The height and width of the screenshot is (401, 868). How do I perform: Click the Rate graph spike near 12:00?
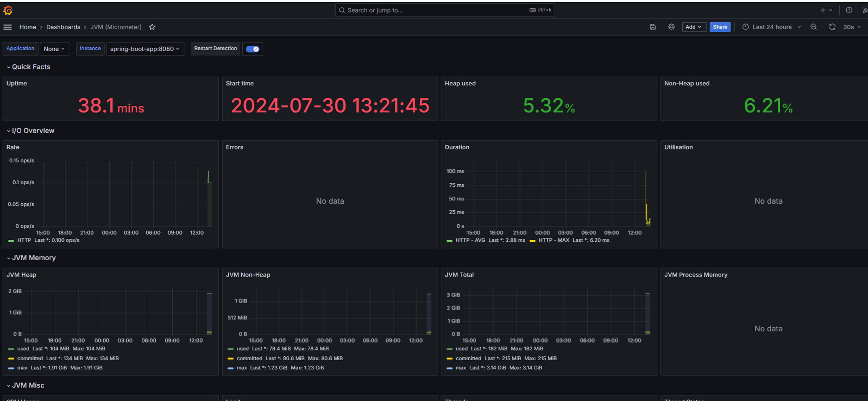(x=209, y=176)
